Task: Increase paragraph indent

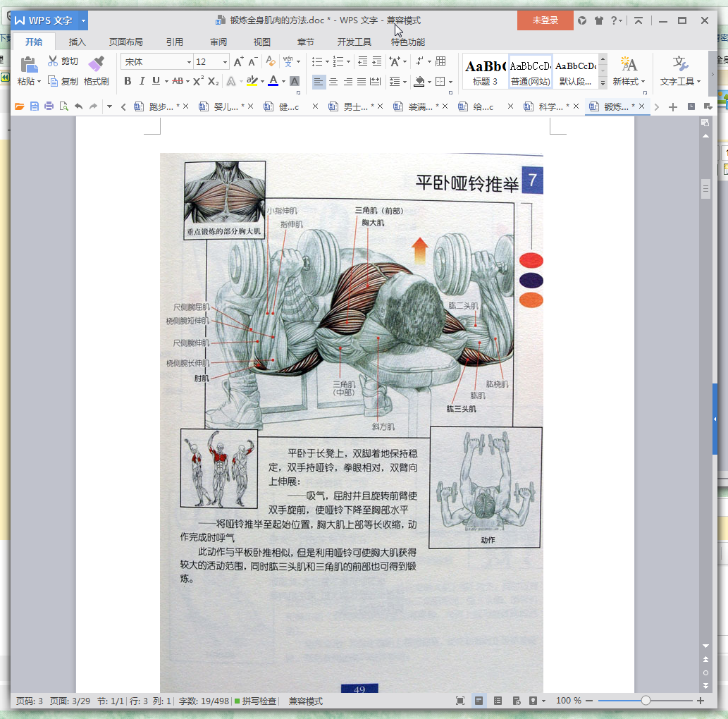Action: tap(377, 61)
